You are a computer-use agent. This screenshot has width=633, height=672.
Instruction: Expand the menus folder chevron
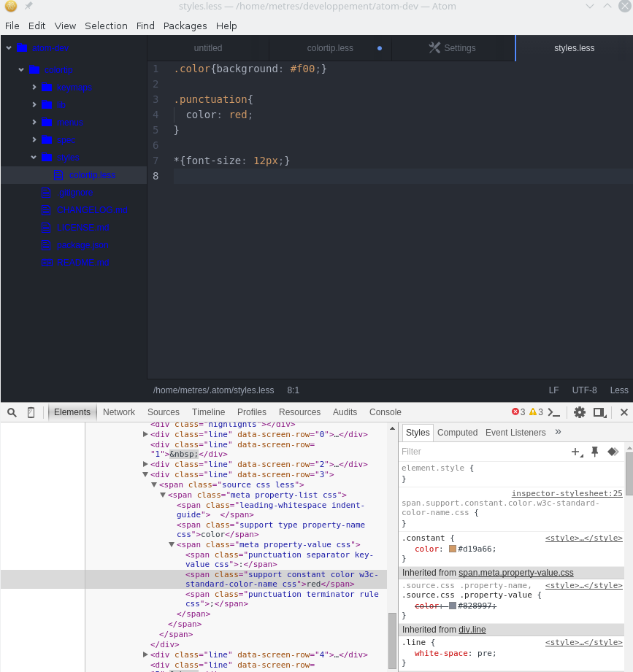[x=34, y=122]
